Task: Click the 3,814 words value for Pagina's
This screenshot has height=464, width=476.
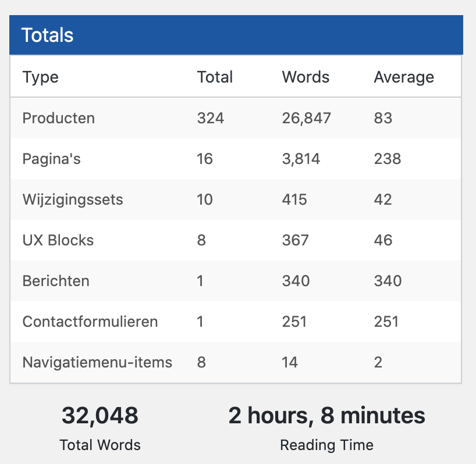Action: pos(301,159)
